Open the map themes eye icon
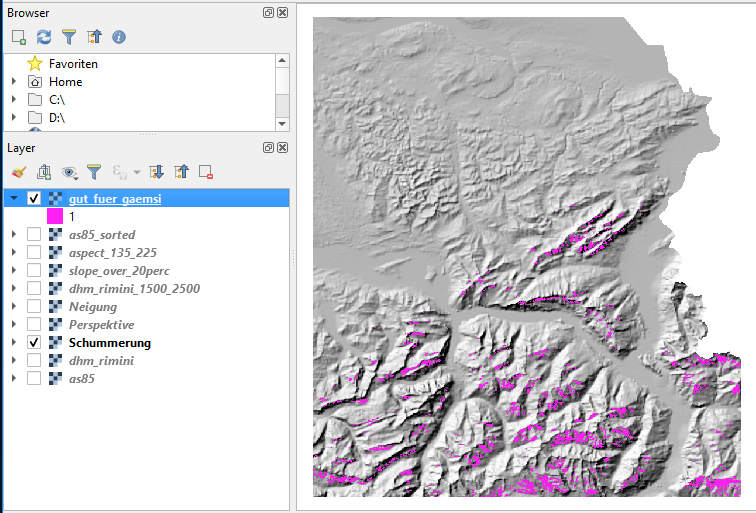756x513 pixels. (x=69, y=172)
